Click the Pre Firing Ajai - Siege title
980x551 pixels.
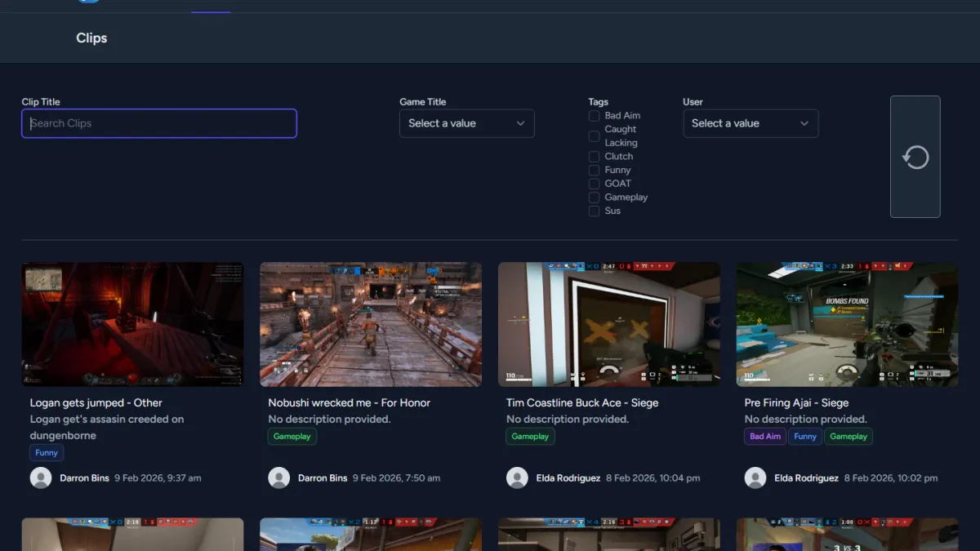coord(796,402)
